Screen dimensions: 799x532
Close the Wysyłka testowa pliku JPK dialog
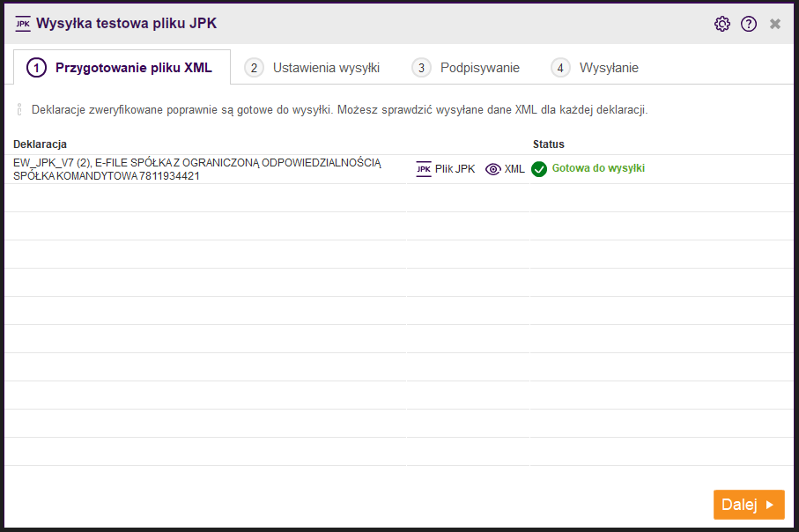[775, 24]
